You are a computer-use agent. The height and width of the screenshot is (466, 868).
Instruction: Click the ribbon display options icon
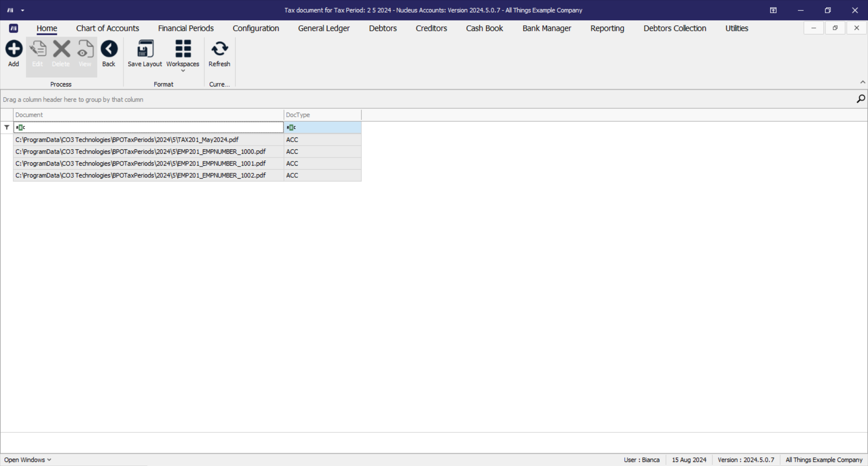(x=774, y=10)
